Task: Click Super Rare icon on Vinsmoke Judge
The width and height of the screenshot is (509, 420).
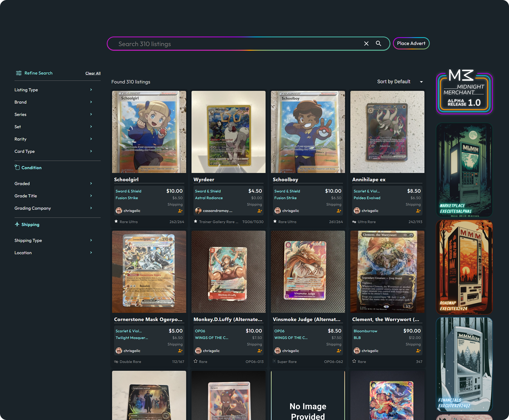Action: click(274, 361)
